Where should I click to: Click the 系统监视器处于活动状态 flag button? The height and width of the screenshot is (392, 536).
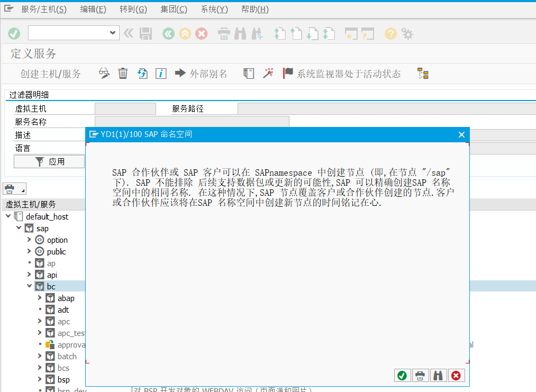pyautogui.click(x=342, y=74)
